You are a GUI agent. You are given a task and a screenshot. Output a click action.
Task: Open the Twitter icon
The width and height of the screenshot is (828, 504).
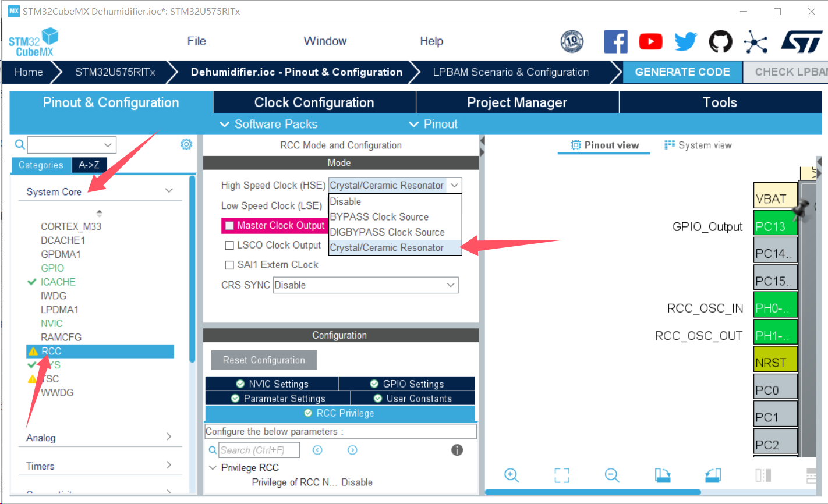pos(685,41)
